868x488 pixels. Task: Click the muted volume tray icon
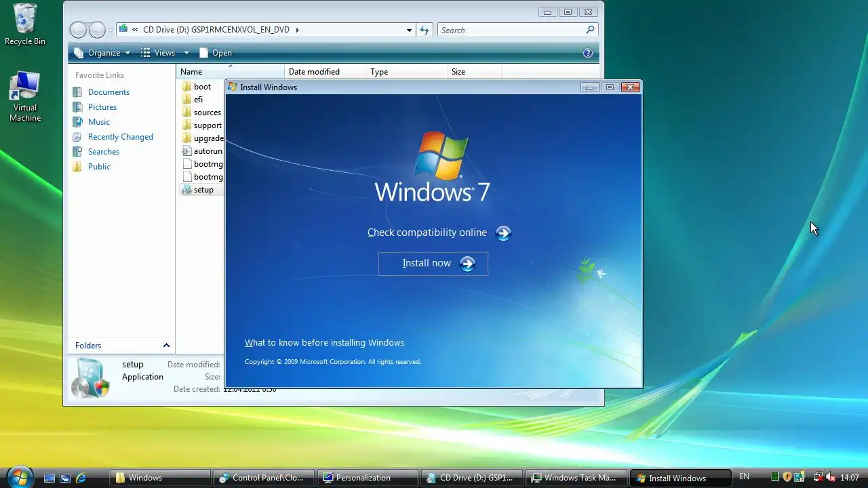point(831,478)
